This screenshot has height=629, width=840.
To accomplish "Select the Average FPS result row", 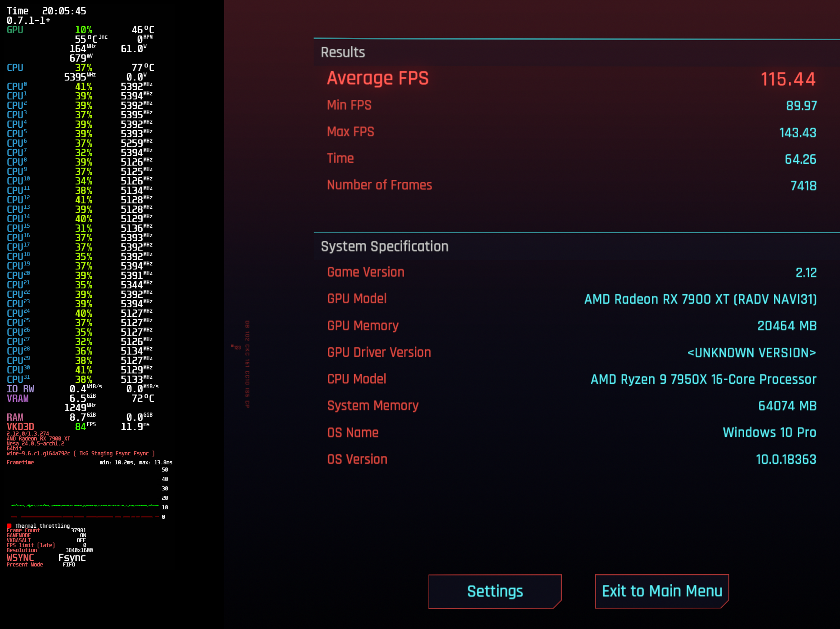I will (x=570, y=79).
